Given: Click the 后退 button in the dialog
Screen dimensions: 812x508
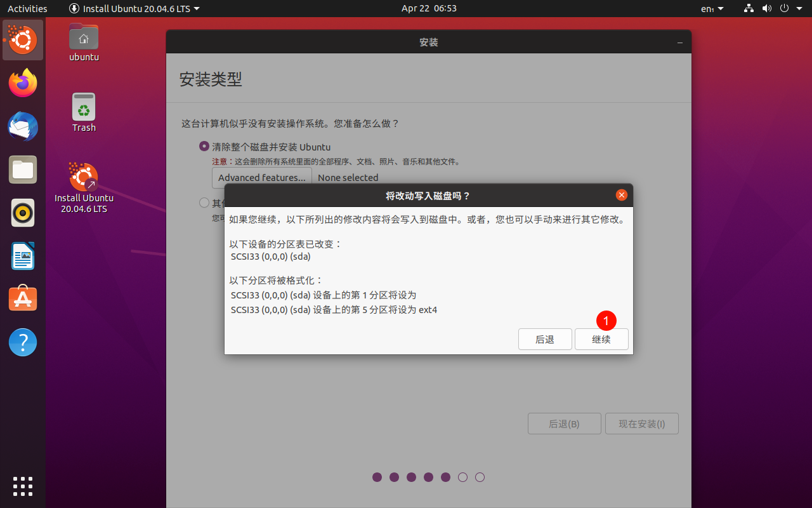Looking at the screenshot, I should click(545, 339).
